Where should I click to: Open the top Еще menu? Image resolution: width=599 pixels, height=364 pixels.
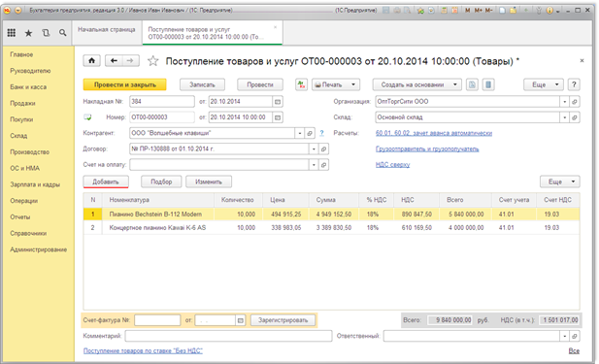(543, 84)
